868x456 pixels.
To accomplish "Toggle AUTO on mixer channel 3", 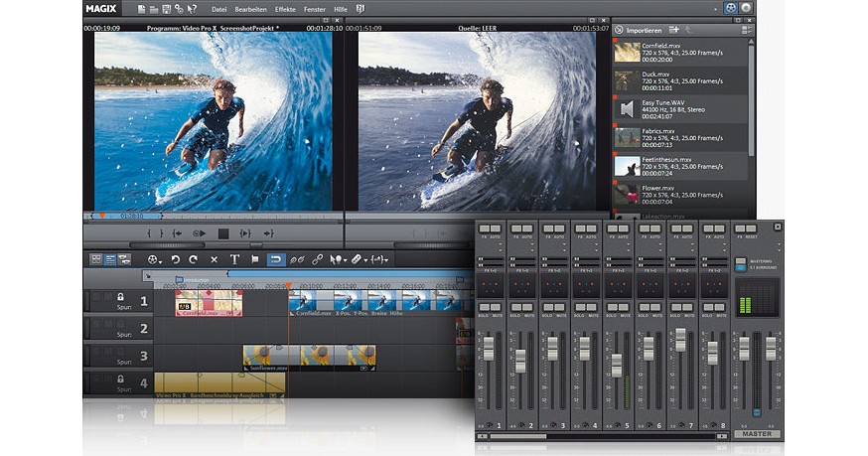I will tap(560, 228).
